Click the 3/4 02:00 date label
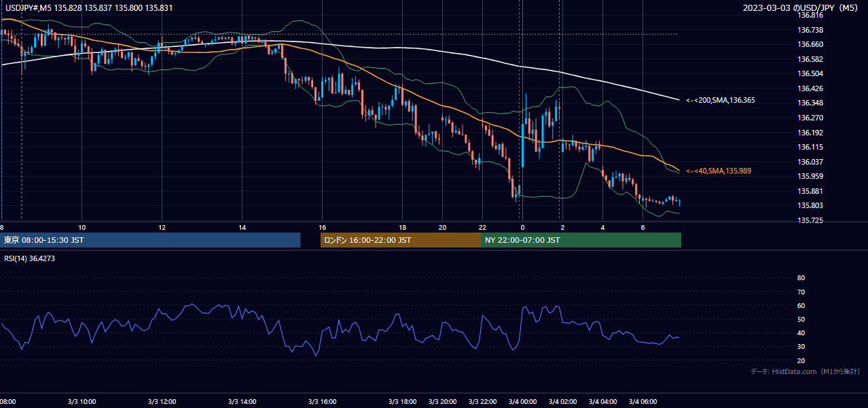This screenshot has width=868, height=408. 563,402
